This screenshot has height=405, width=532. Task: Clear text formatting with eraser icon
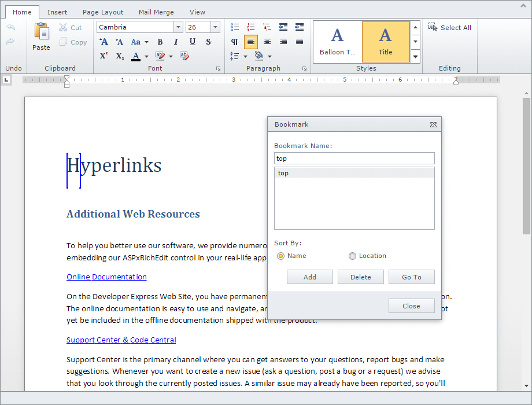[x=184, y=56]
